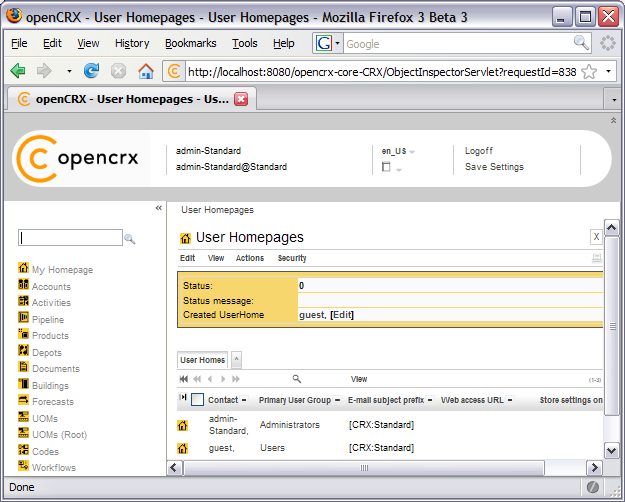625x502 pixels.
Task: Click the horizontal scrollbar right arrow
Action: point(594,468)
